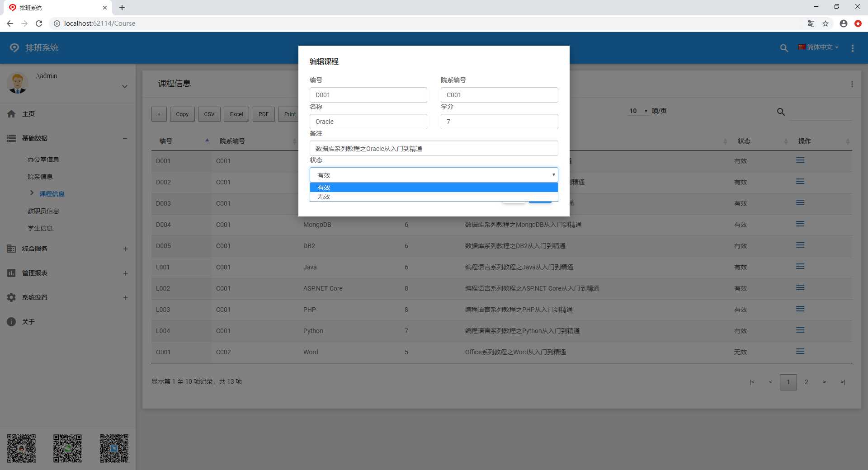The width and height of the screenshot is (868, 470).
Task: Select the 有效 option in status dropdown
Action: point(434,188)
